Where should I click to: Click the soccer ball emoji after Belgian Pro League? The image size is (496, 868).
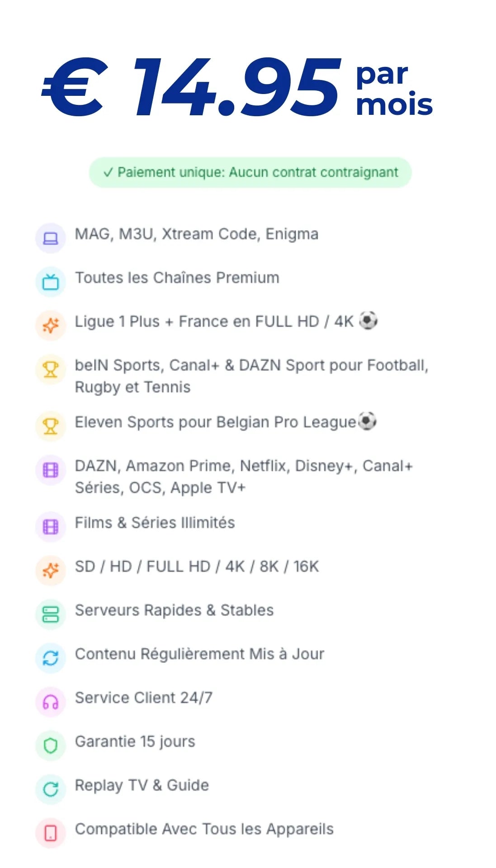click(x=367, y=421)
